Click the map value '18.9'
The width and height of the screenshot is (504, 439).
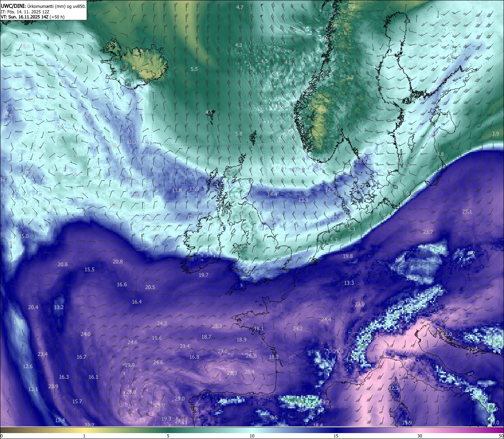tap(241, 339)
